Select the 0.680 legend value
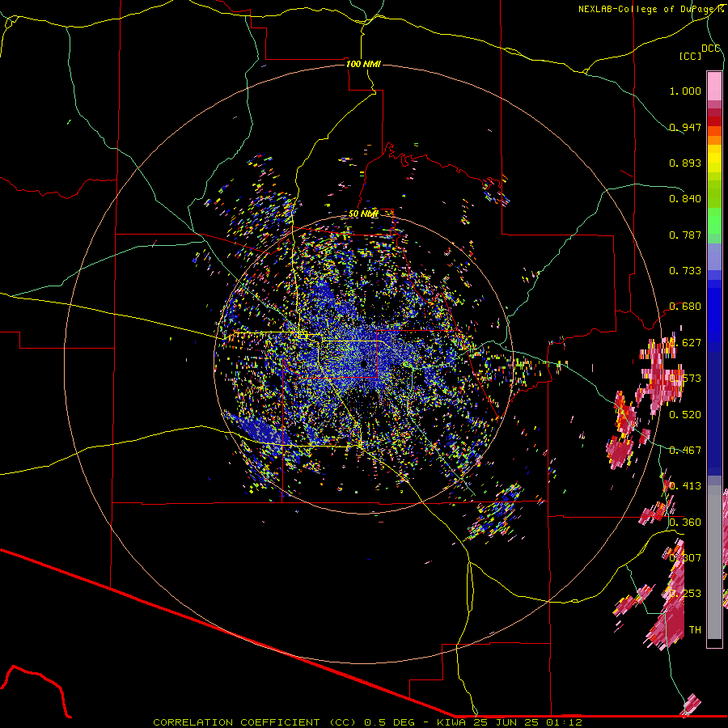The image size is (728, 728). tap(685, 307)
